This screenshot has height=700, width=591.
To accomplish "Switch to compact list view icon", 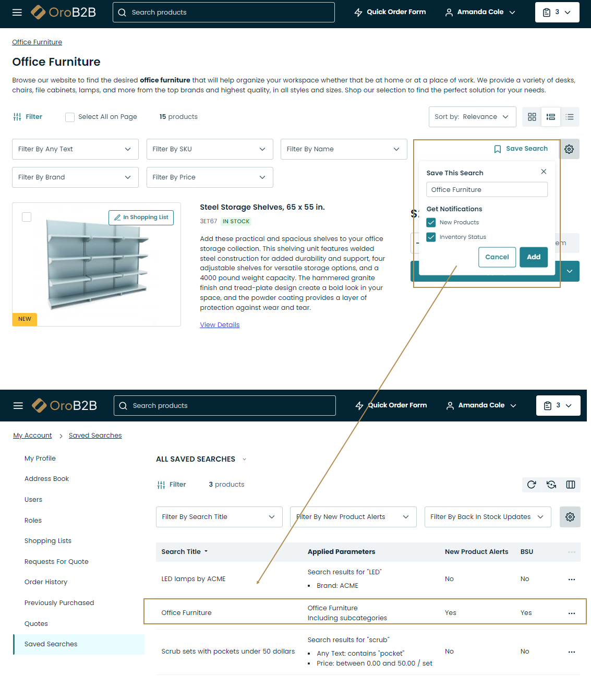I will [569, 117].
